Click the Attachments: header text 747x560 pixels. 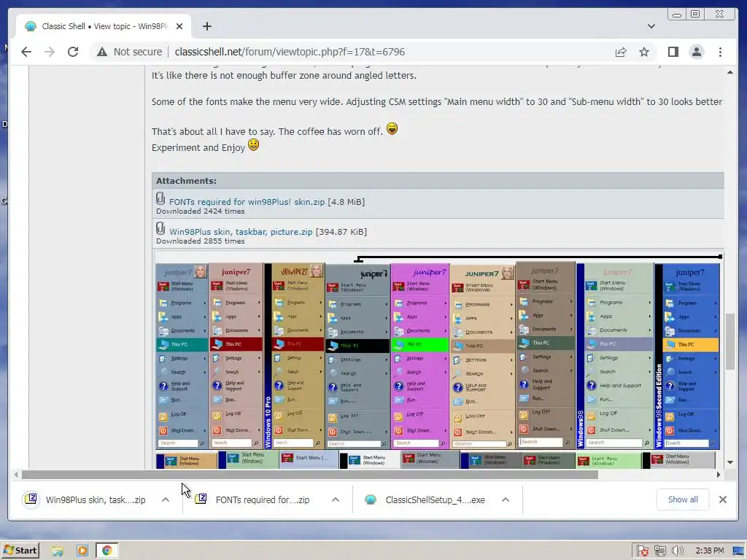click(x=186, y=181)
